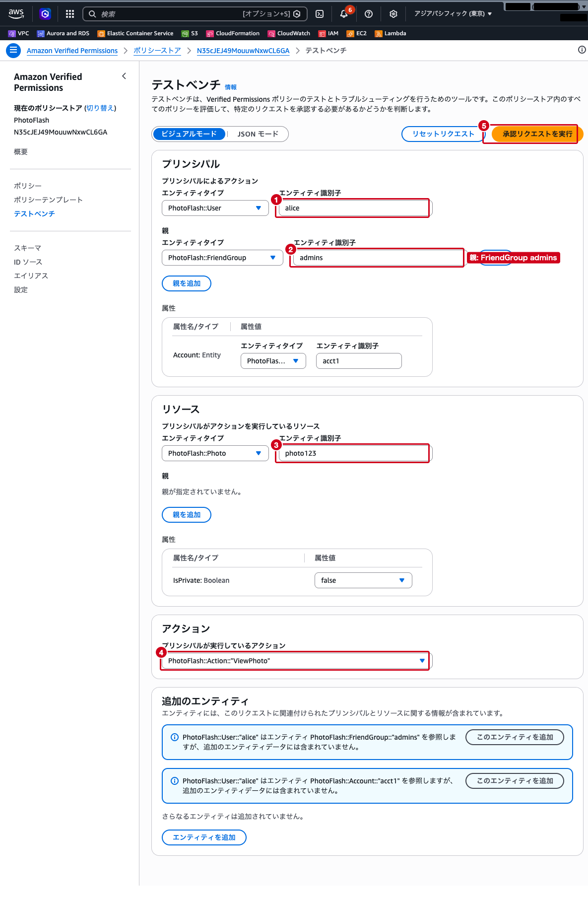Image resolution: width=588 pixels, height=903 pixels.
Task: Open principal entity type PhotoFlash::User dropdown
Action: [x=215, y=208]
